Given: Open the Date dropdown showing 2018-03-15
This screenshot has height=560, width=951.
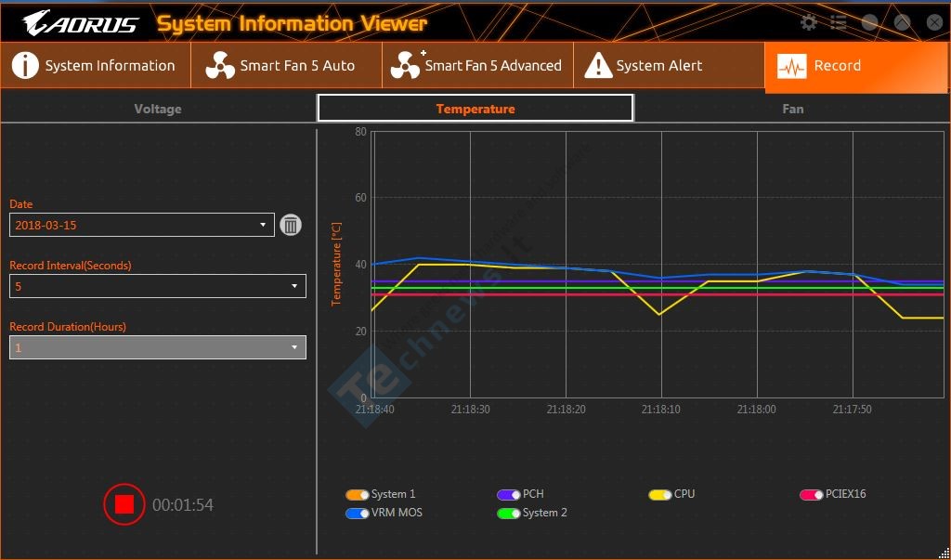Looking at the screenshot, I should point(142,225).
